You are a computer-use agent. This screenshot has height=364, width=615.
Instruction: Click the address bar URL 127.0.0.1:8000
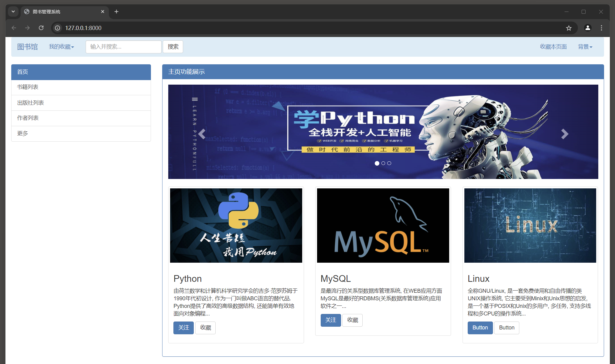pyautogui.click(x=83, y=28)
